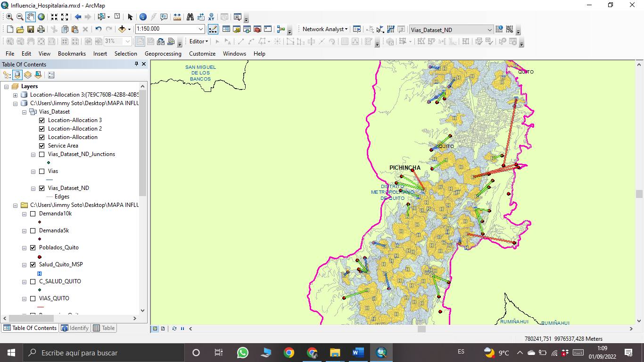The width and height of the screenshot is (644, 362).
Task: Switch to the Table tab
Action: (x=104, y=328)
